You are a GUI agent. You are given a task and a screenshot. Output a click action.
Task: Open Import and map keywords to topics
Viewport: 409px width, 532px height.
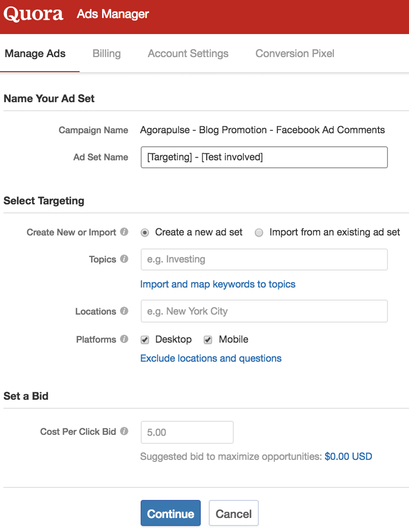click(218, 284)
